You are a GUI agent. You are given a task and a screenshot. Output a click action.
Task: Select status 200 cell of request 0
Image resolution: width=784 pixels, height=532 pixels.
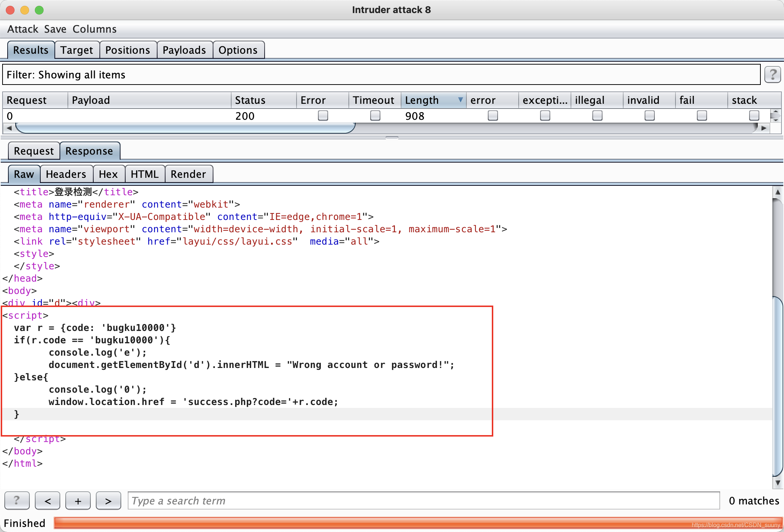click(x=264, y=116)
